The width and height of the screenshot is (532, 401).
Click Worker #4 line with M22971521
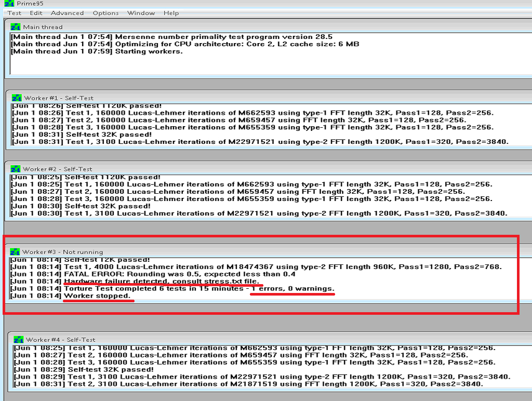pos(262,377)
